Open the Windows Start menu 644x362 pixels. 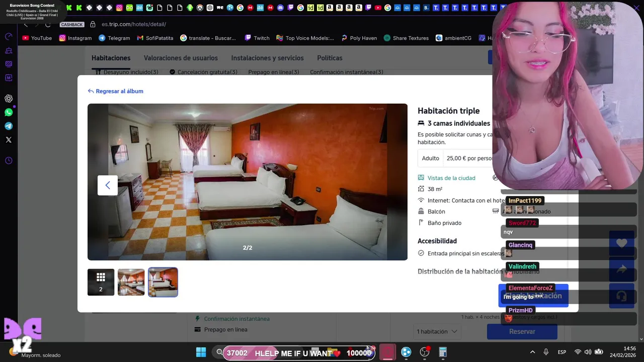pos(201,352)
